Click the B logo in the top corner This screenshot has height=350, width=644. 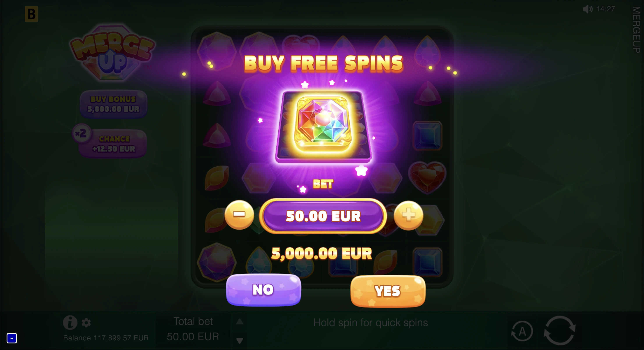coord(32,14)
